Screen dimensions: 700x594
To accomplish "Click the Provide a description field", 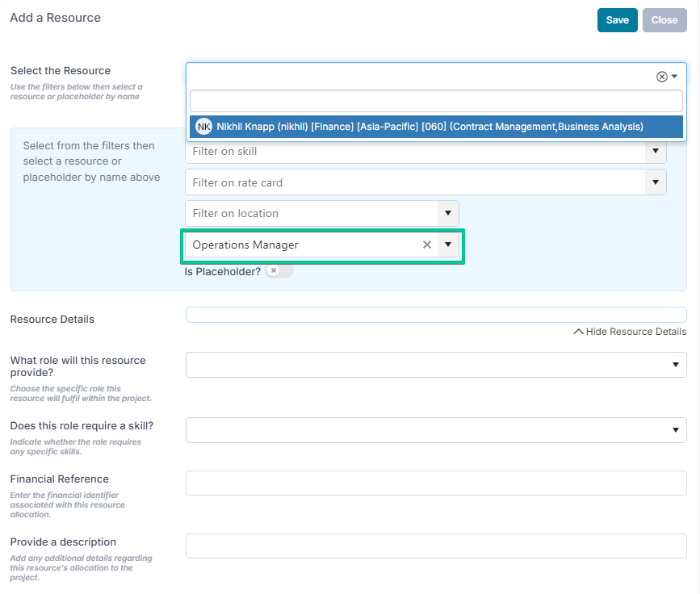I will pyautogui.click(x=436, y=546).
